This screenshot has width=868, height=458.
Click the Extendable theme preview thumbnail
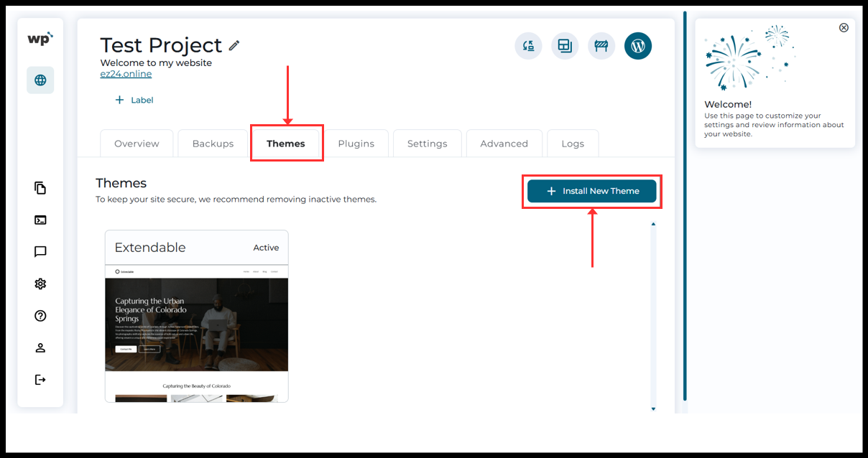pyautogui.click(x=197, y=333)
